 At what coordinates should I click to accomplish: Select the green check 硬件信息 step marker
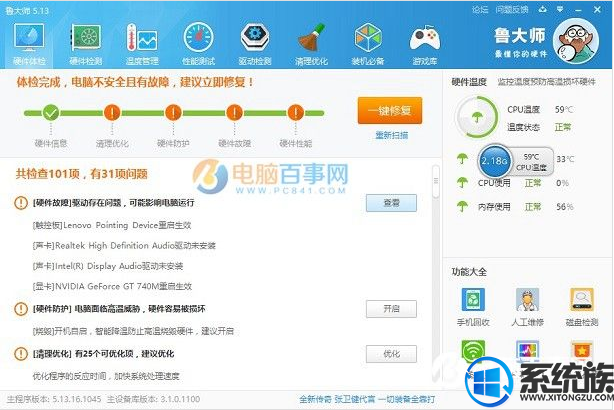tap(51, 113)
